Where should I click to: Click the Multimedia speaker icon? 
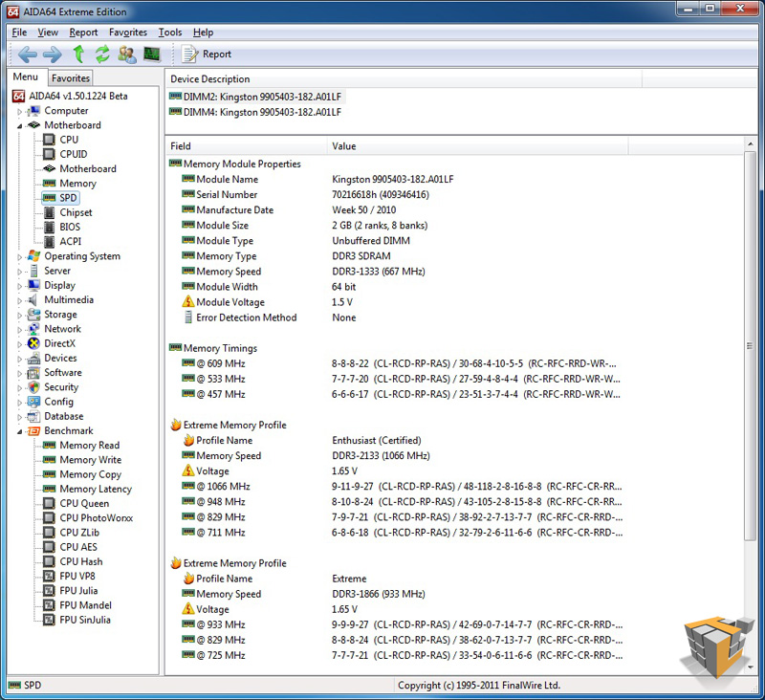[x=33, y=300]
